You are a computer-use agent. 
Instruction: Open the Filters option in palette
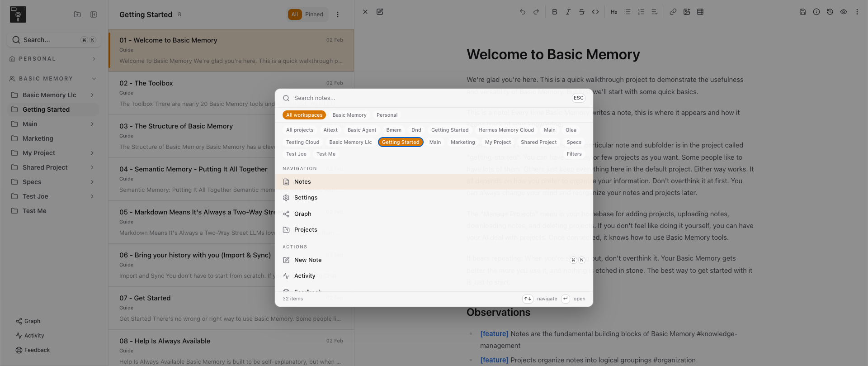(x=574, y=154)
